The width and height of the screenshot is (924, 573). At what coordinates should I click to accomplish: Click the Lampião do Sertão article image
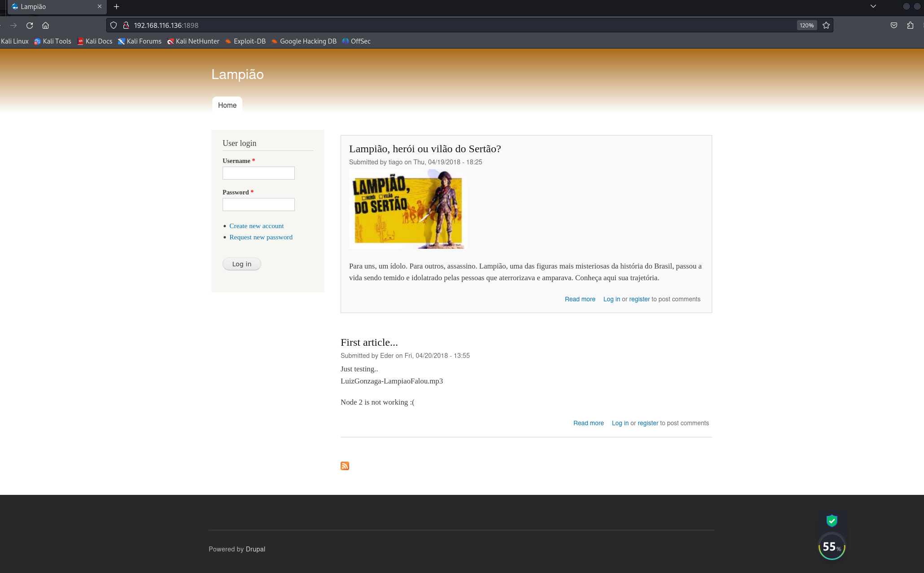[408, 209]
